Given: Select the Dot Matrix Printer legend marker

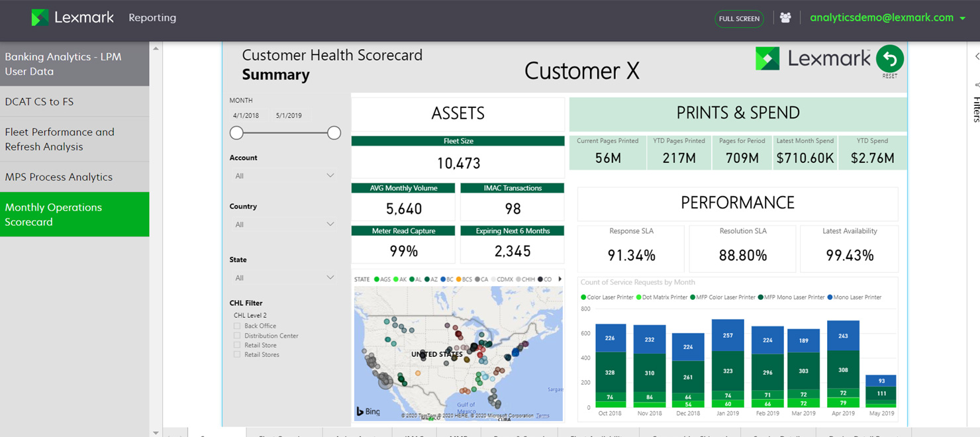Looking at the screenshot, I should 639,297.
